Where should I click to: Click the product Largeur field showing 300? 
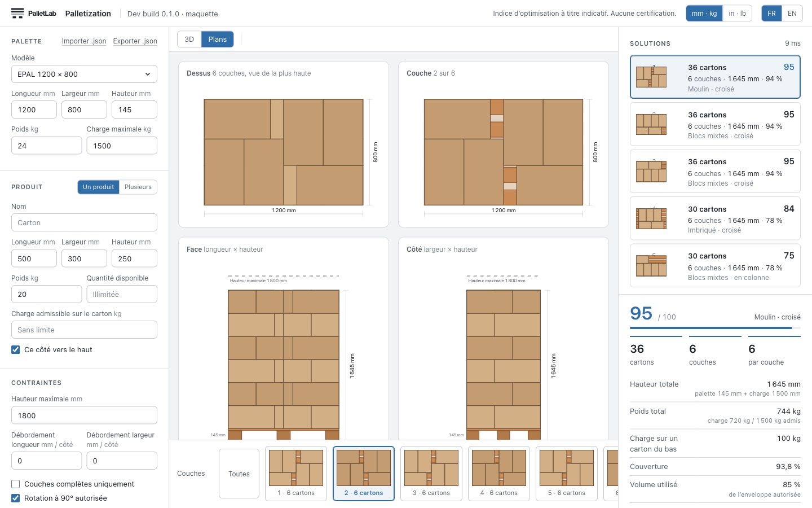coord(84,259)
